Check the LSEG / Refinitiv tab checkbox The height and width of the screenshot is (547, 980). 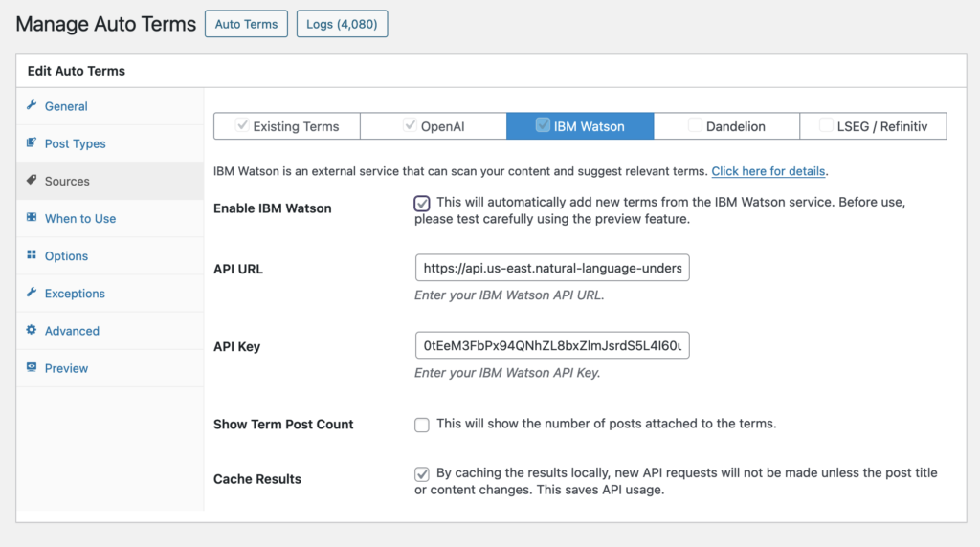point(826,125)
